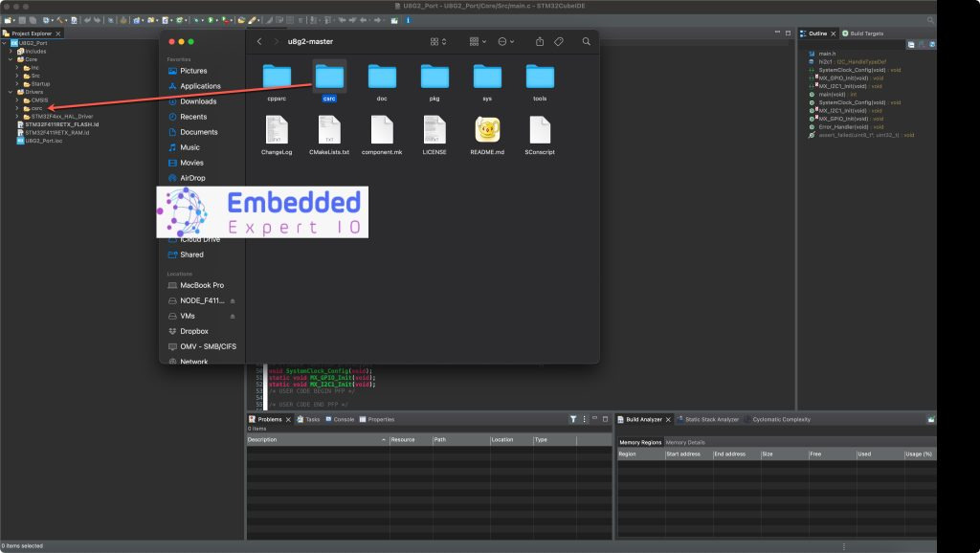Expand the Includes tree node
Viewport: 980px width, 553px height.
[x=11, y=52]
